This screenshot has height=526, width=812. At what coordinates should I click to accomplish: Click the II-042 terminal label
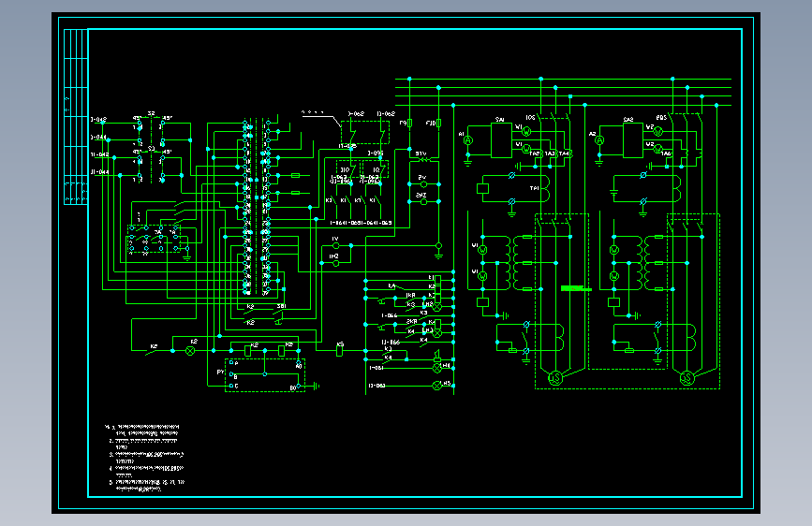(99, 154)
